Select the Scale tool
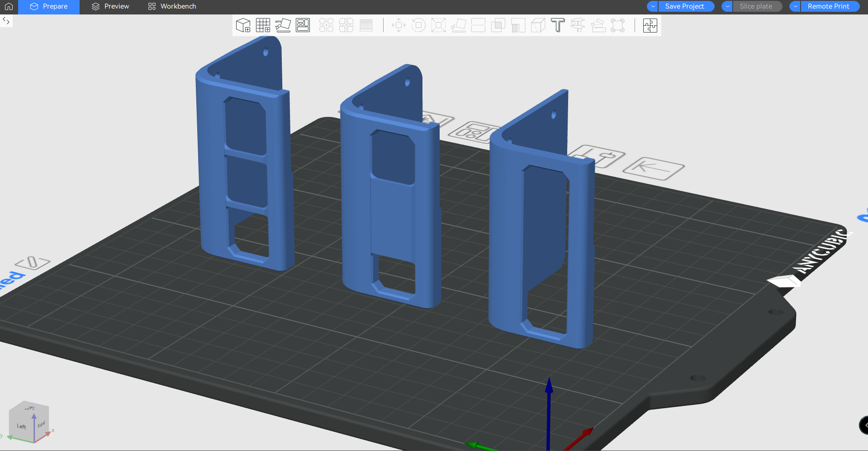This screenshot has height=451, width=868. (x=438, y=25)
